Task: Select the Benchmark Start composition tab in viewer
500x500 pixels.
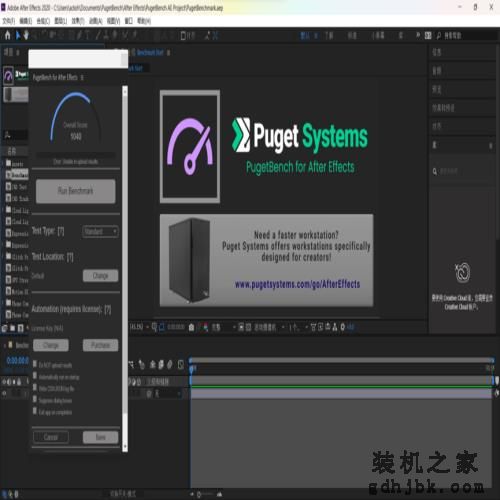Action: [150, 52]
